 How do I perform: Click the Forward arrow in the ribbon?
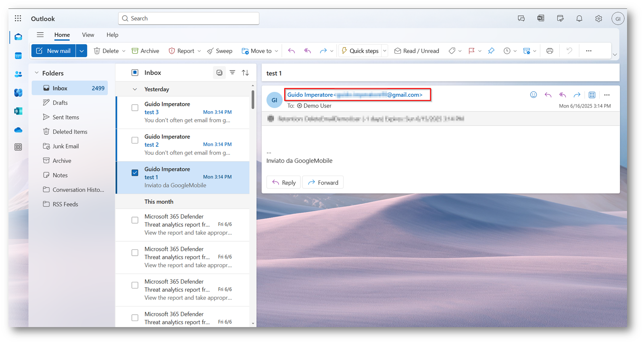click(323, 51)
